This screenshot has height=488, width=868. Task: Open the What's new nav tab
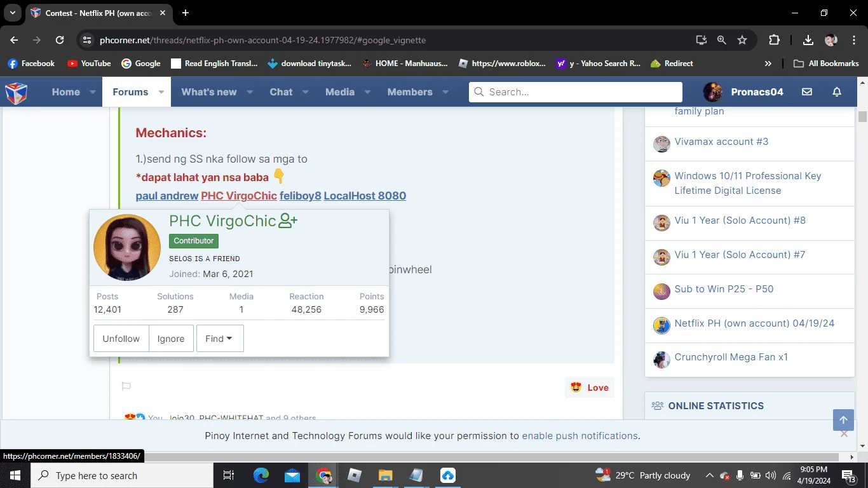[x=209, y=92]
